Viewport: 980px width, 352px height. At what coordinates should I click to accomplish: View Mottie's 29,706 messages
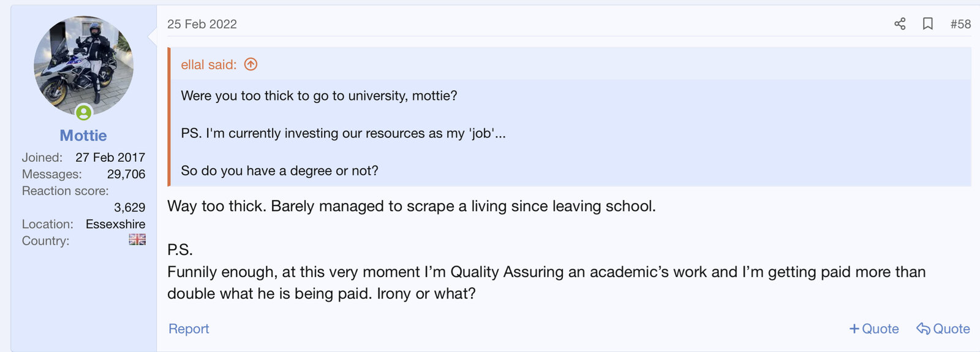126,174
